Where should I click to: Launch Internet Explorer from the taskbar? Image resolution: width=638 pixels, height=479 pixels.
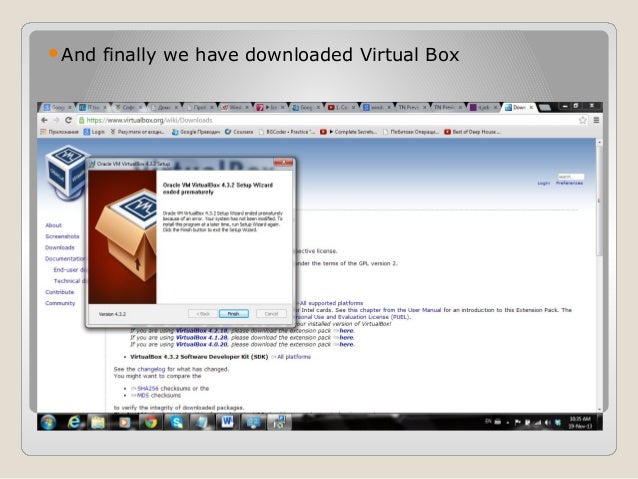74,422
